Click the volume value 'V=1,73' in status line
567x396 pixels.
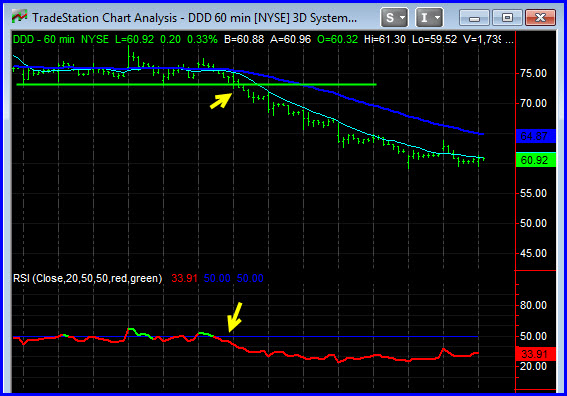[x=482, y=39]
